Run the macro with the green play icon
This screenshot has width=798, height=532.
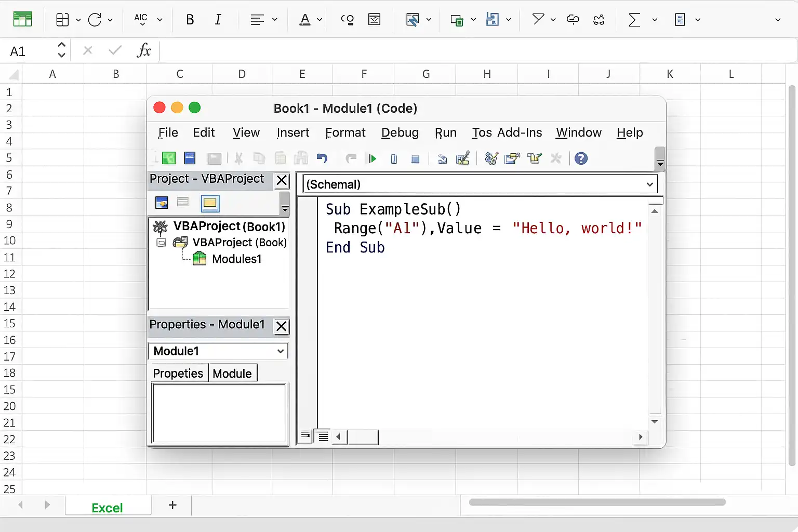[x=372, y=158]
